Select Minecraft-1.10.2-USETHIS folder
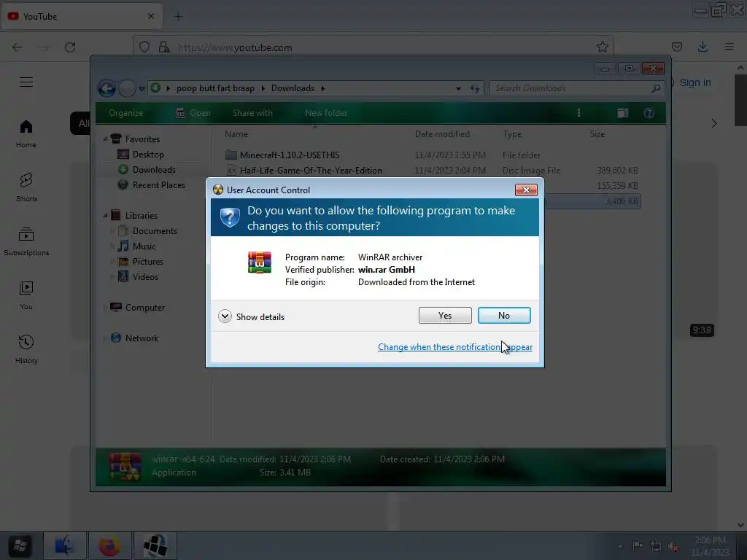747x560 pixels. [289, 155]
